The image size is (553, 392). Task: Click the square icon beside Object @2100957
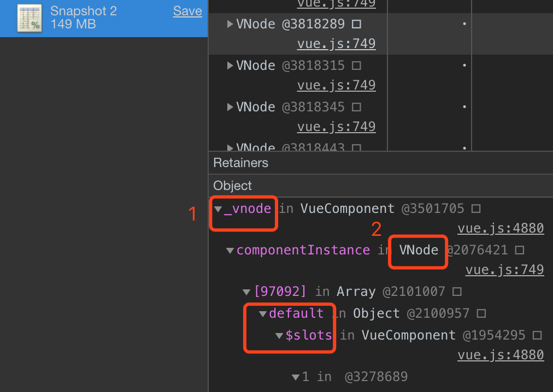[481, 313]
